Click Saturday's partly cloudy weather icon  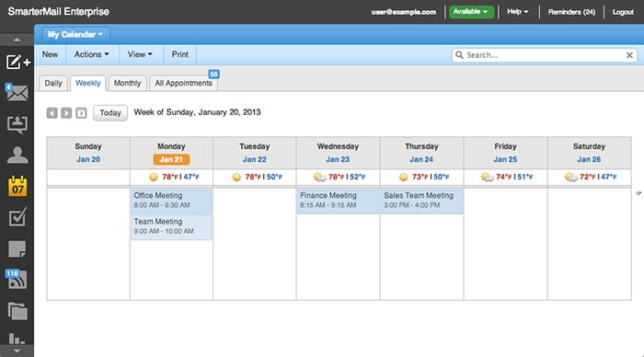pyautogui.click(x=571, y=177)
